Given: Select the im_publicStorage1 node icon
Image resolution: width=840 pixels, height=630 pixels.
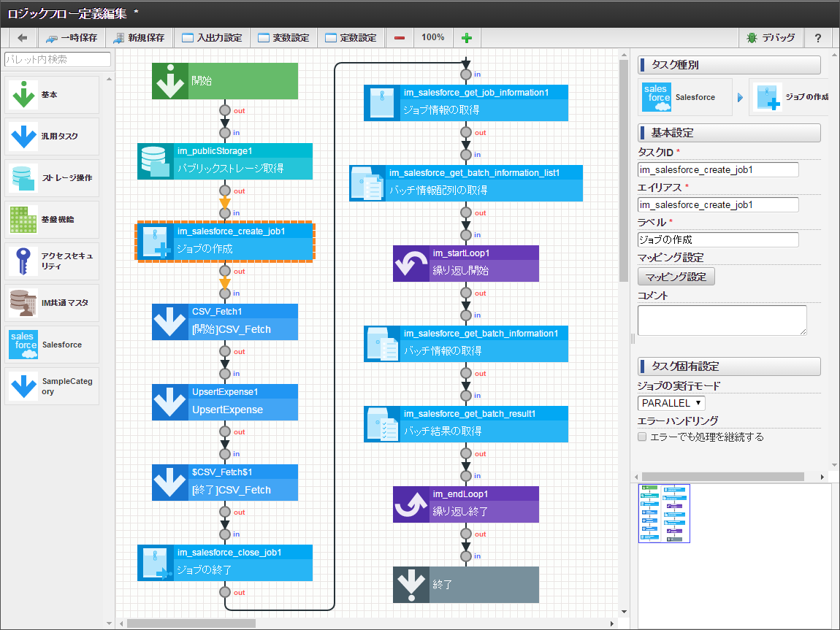Looking at the screenshot, I should click(156, 161).
